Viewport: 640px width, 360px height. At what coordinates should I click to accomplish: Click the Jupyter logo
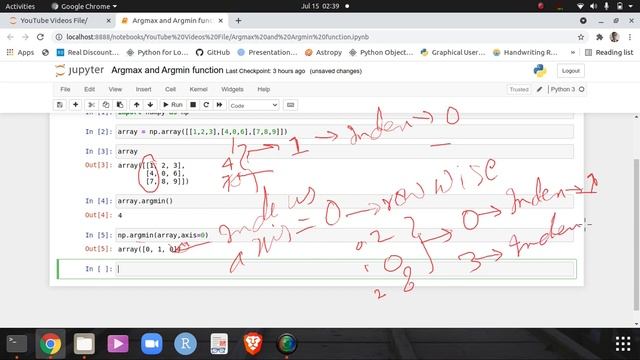tap(80, 70)
